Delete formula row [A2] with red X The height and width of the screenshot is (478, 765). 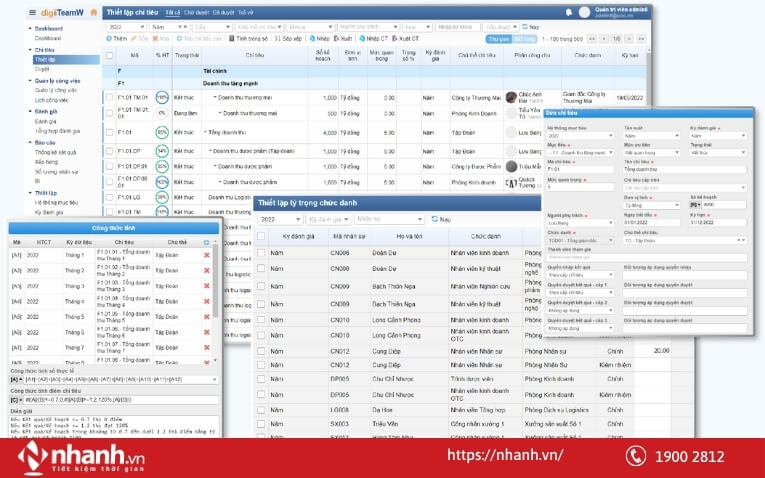point(207,271)
